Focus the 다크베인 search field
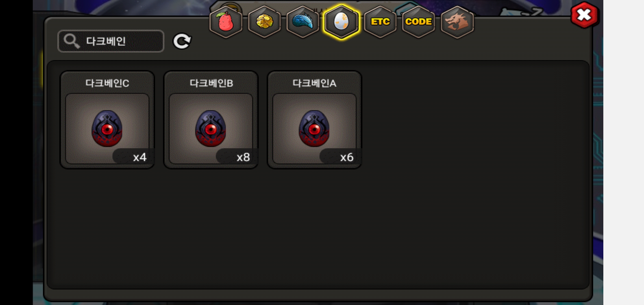This screenshot has height=305, width=644. pos(111,41)
